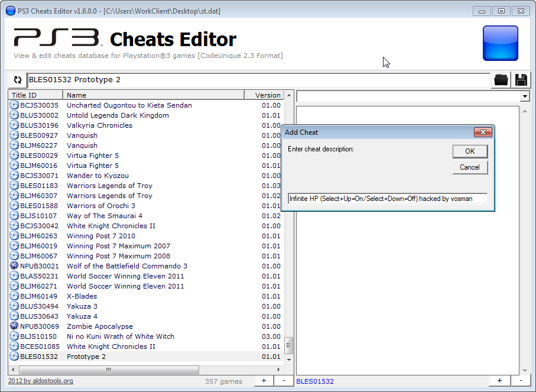Viewport: 536px width, 392px height.
Task: Click the cheat description text field
Action: coord(388,199)
